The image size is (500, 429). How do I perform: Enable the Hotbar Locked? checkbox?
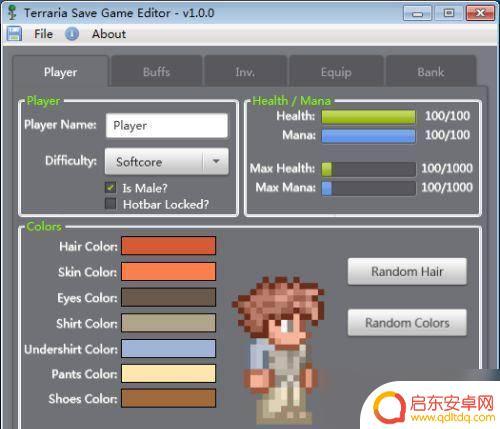pos(110,204)
